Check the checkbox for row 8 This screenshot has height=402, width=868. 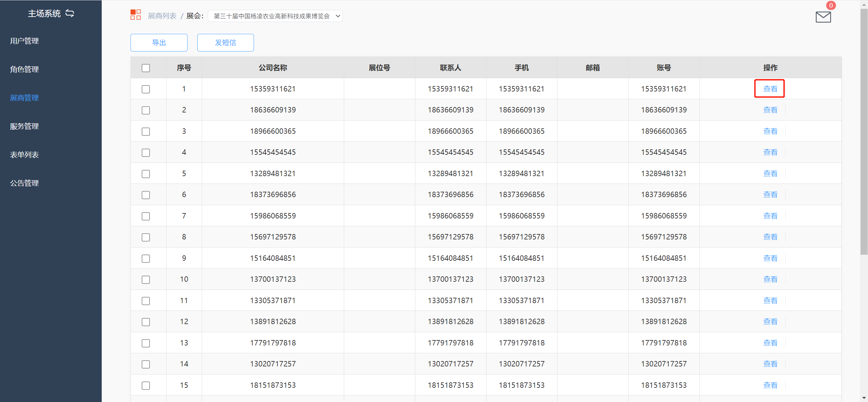(146, 237)
